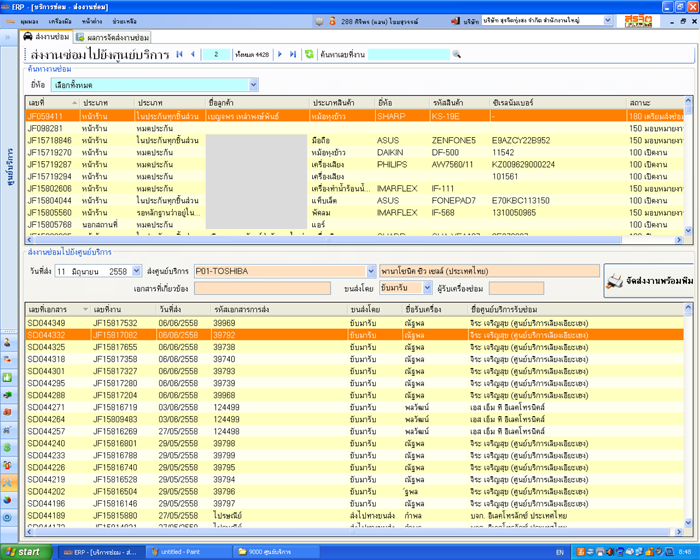Open the shopping cart sidebar icon
Viewport: 700px width, 560px height.
[8, 430]
